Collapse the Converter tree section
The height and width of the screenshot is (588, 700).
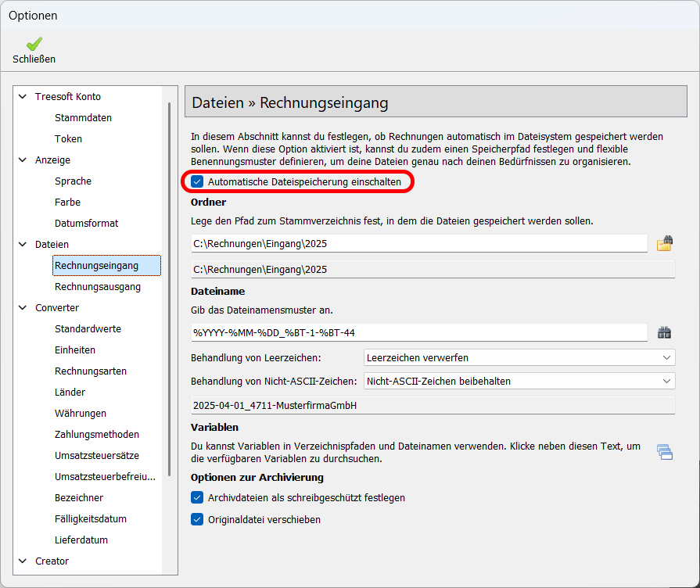(x=22, y=308)
